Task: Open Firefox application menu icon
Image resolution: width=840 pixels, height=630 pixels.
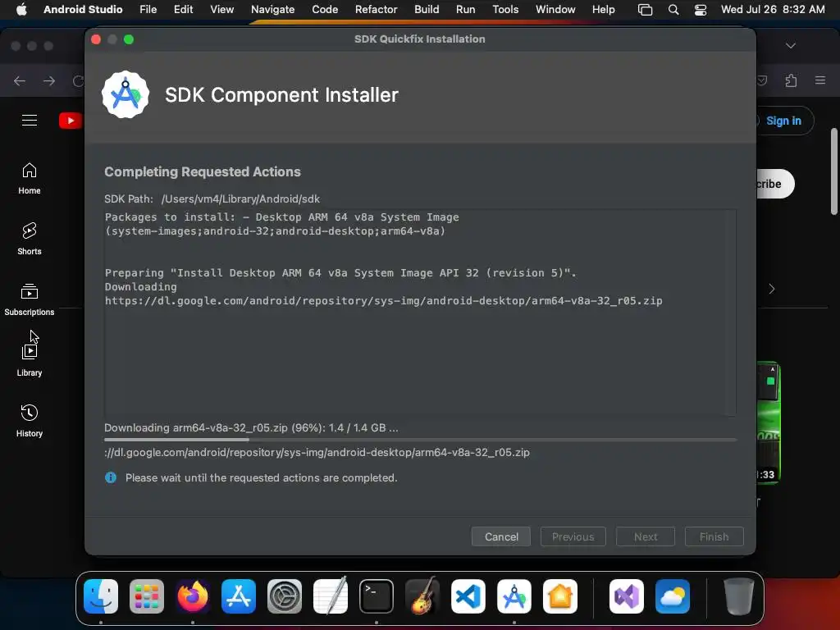Action: (x=820, y=80)
